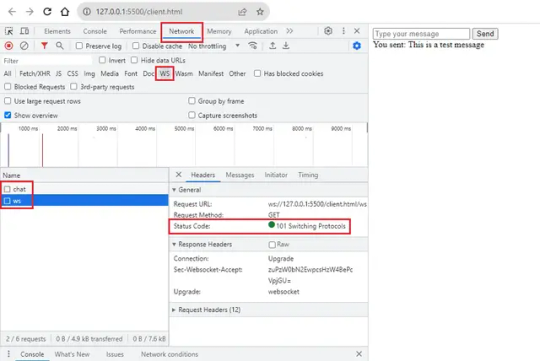Image resolution: width=540 pixels, height=361 pixels.
Task: Check 3rd-party requests option
Action: tap(74, 86)
